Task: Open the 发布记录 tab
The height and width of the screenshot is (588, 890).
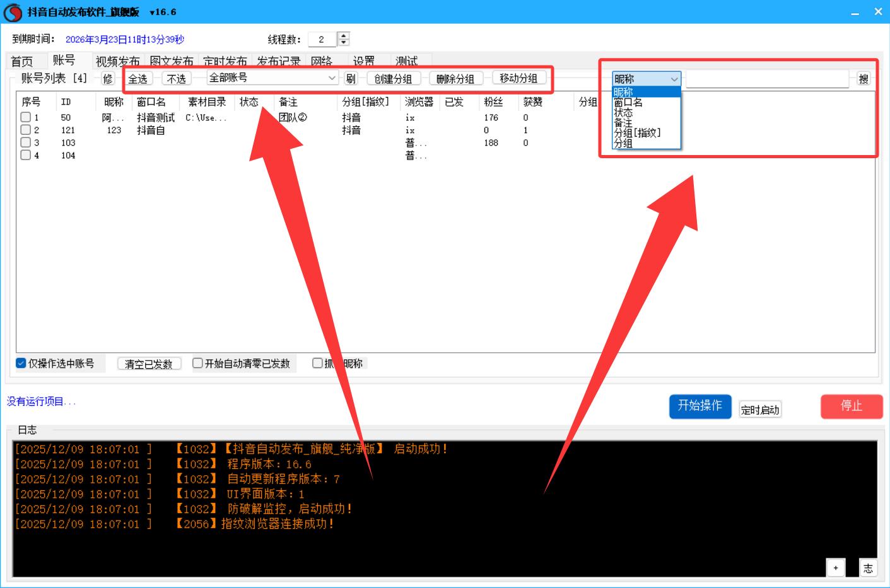Action: (278, 61)
